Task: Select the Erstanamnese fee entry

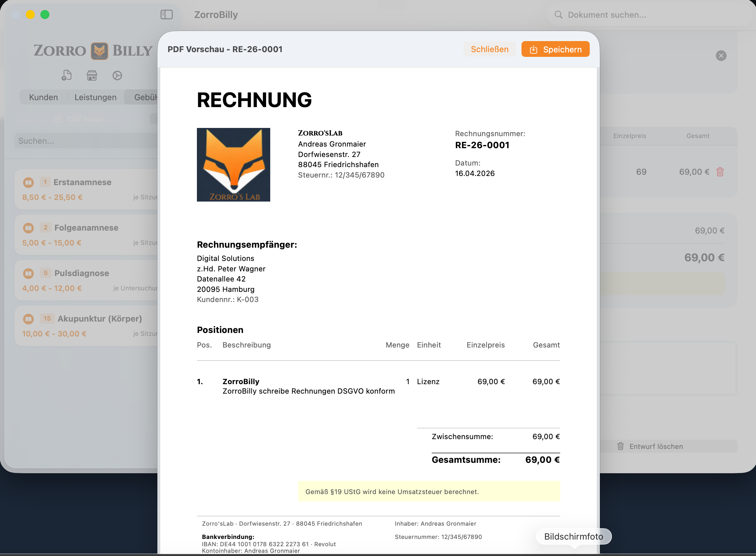Action: click(x=86, y=190)
